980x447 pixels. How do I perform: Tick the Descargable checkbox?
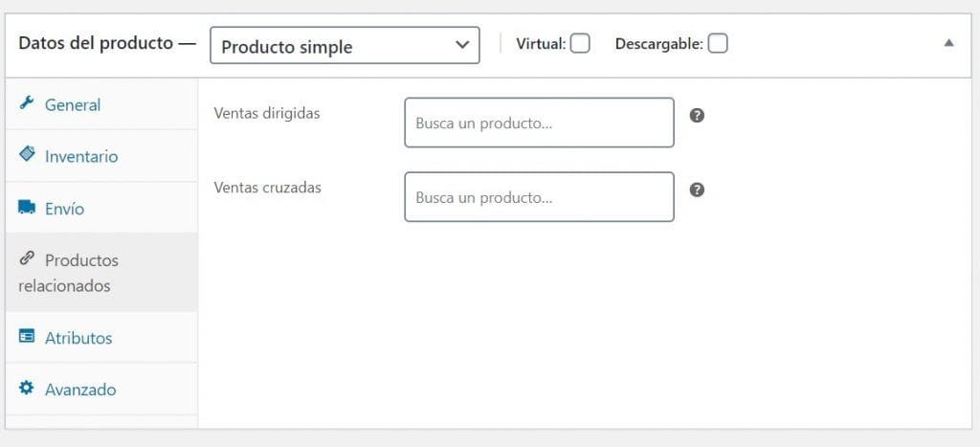click(718, 44)
